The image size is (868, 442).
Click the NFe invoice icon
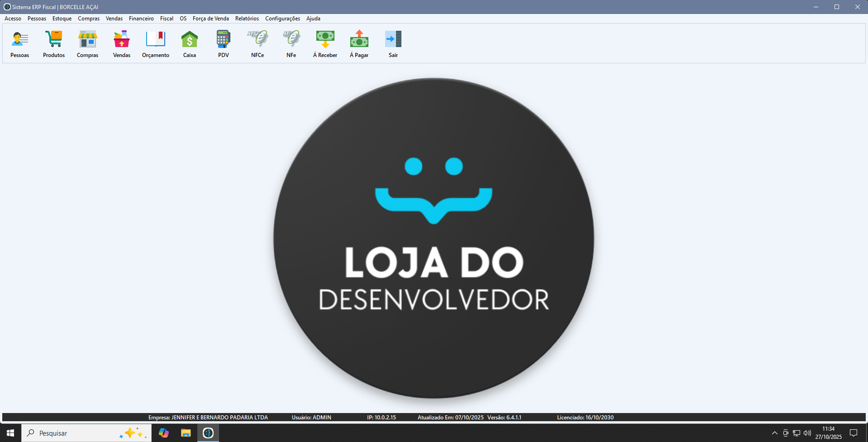click(291, 40)
